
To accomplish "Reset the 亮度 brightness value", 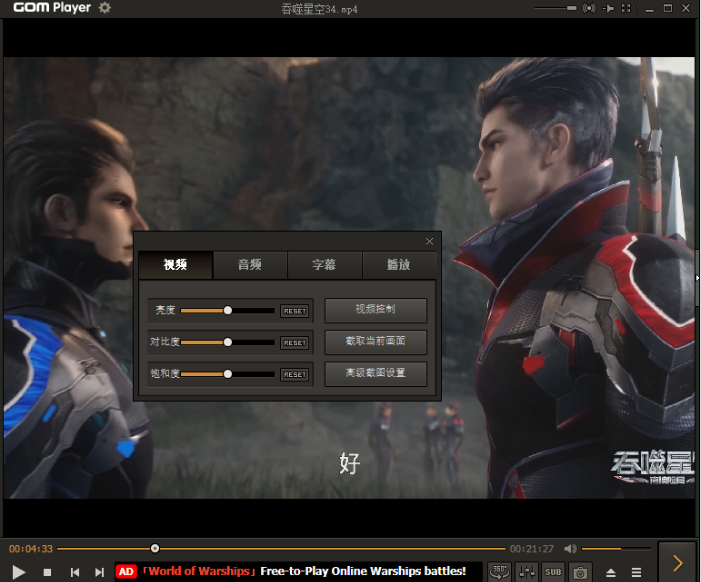I will [295, 311].
